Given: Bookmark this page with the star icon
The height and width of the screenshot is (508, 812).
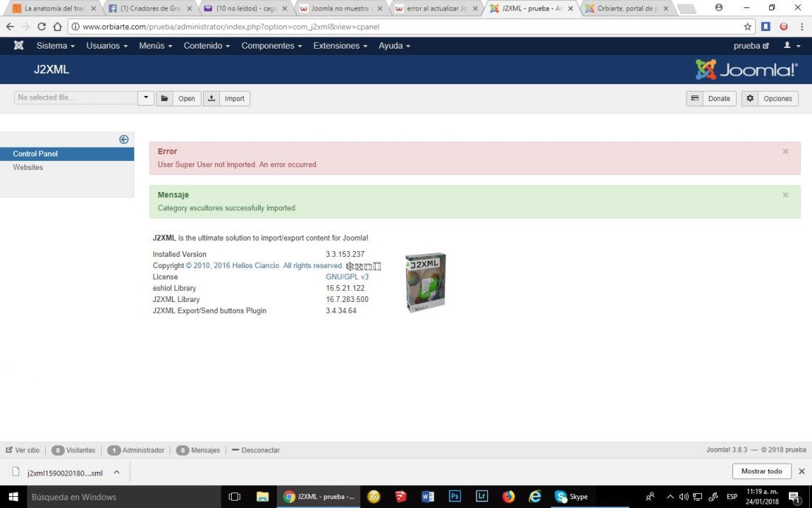Looking at the screenshot, I should pos(747,27).
